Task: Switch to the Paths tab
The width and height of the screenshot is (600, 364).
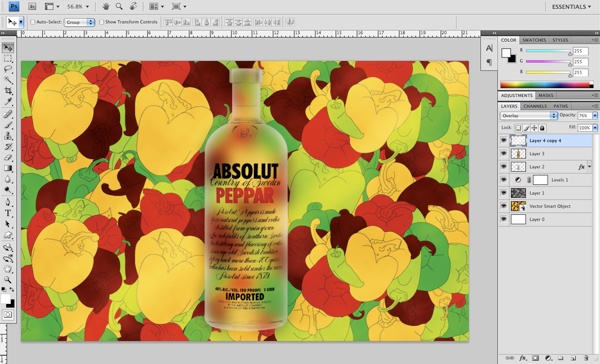Action: [x=560, y=106]
